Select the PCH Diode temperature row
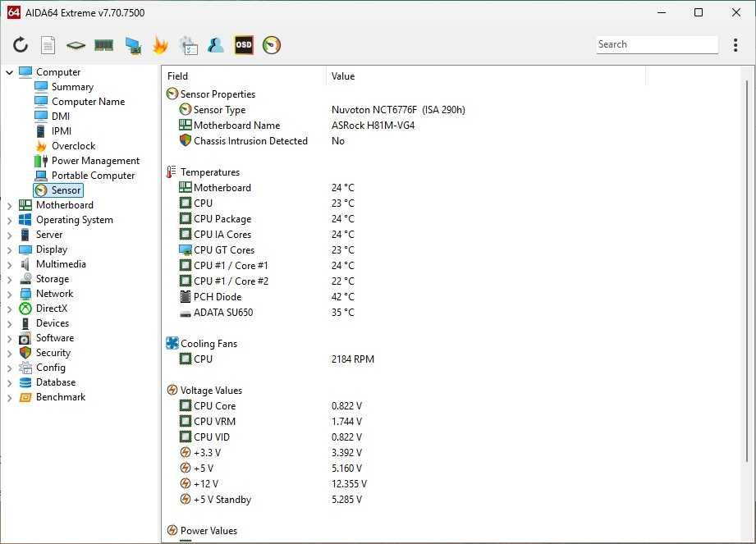The image size is (756, 544). [267, 297]
